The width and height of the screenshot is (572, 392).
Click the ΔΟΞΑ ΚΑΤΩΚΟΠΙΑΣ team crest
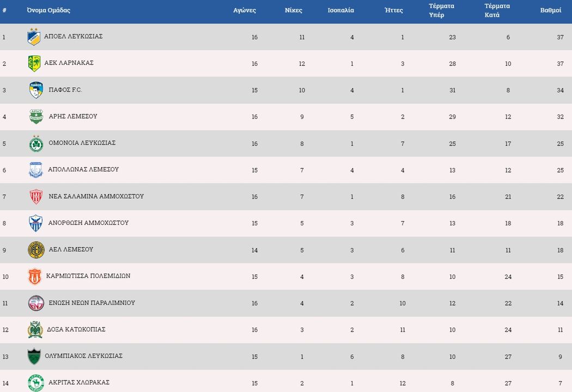(x=35, y=329)
